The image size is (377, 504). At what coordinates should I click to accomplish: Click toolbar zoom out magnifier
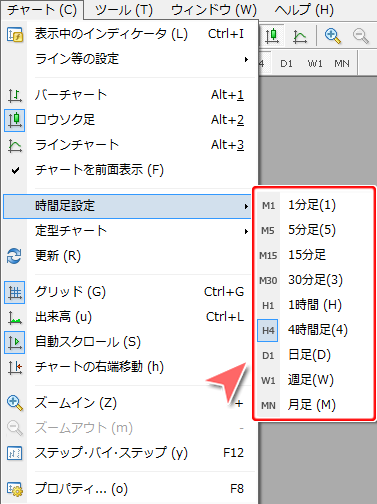coord(361,36)
